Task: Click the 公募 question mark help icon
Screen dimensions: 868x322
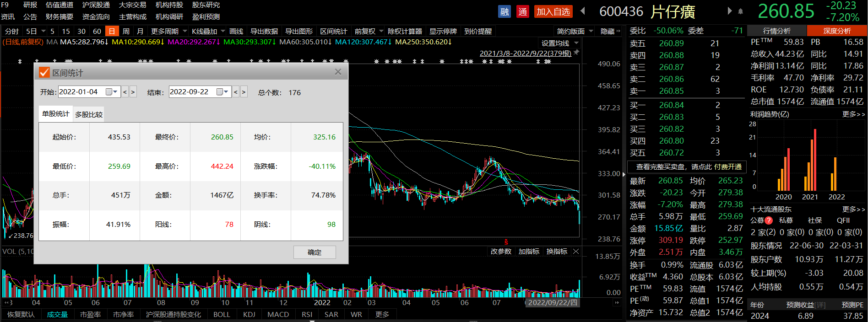Action: tap(768, 220)
